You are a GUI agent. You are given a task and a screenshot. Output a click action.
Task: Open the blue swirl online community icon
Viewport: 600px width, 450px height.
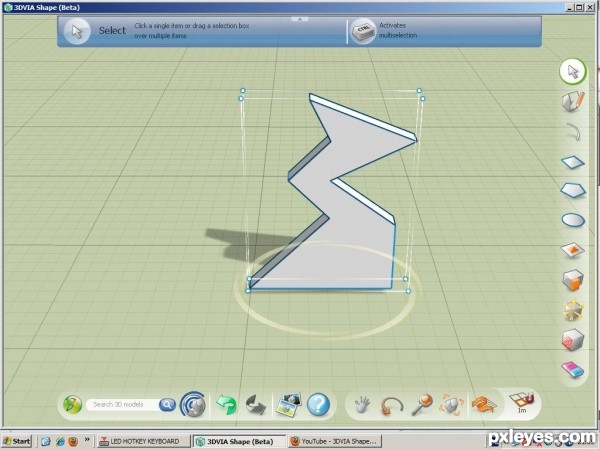(193, 404)
